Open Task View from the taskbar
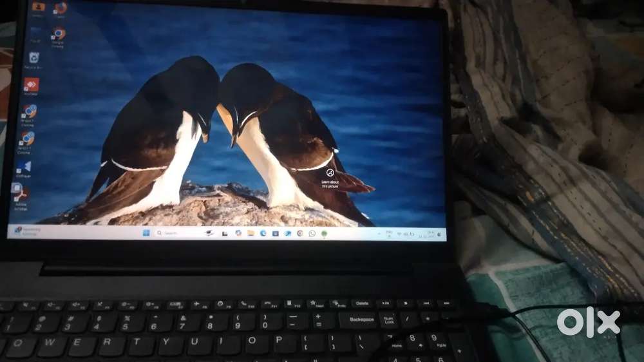The height and width of the screenshot is (362, 644). pyautogui.click(x=225, y=233)
